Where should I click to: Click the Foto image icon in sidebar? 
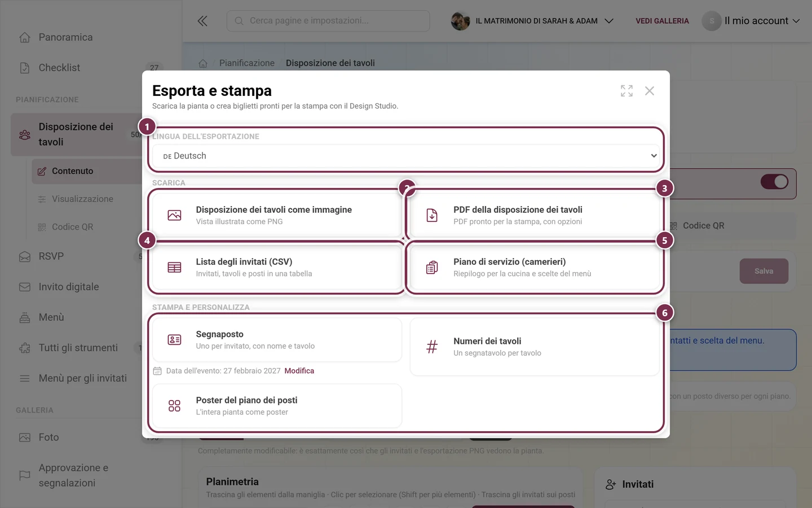pyautogui.click(x=25, y=437)
